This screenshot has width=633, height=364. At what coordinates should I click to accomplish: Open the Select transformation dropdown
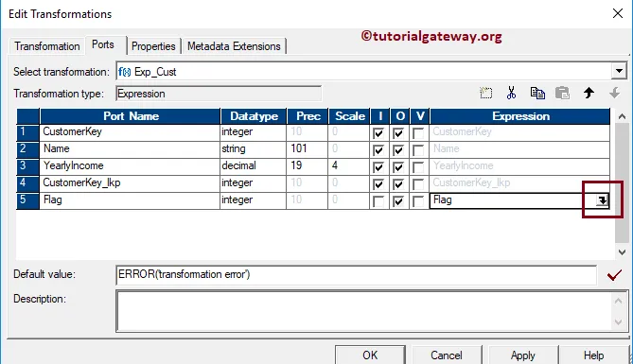(x=619, y=72)
